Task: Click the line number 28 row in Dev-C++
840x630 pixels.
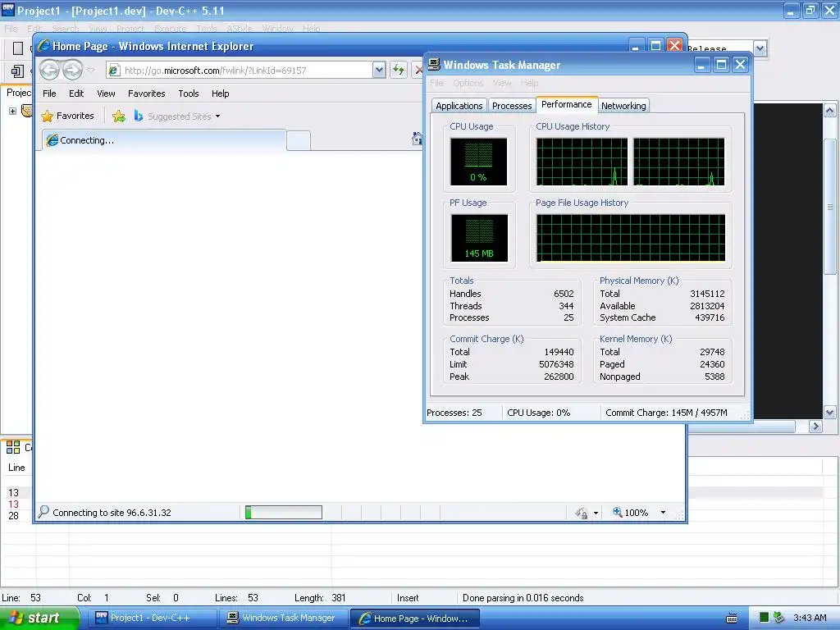Action: (x=13, y=516)
